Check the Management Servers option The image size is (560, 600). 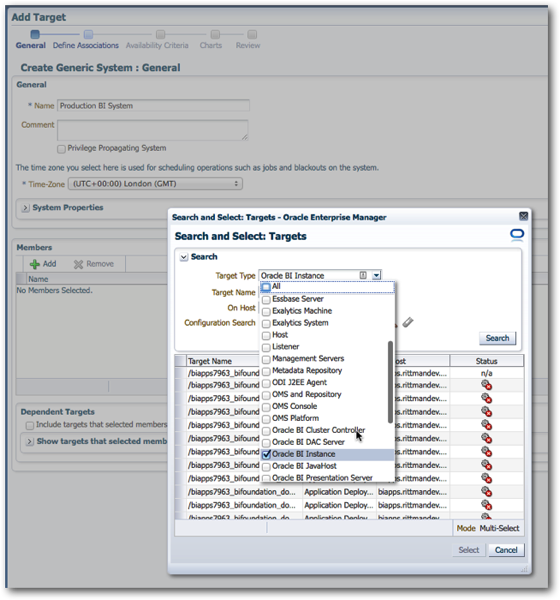click(x=266, y=359)
